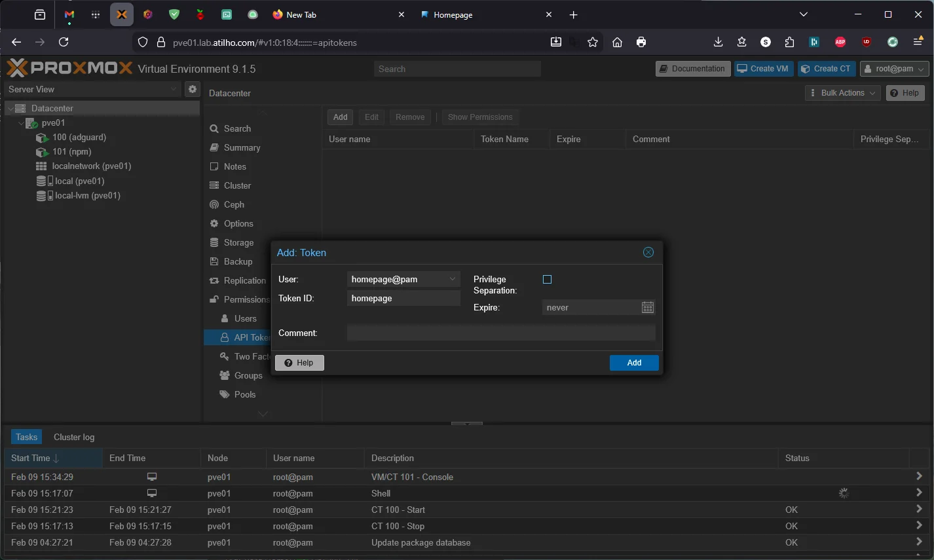
Task: Click the Add button to create token
Action: coord(633,362)
